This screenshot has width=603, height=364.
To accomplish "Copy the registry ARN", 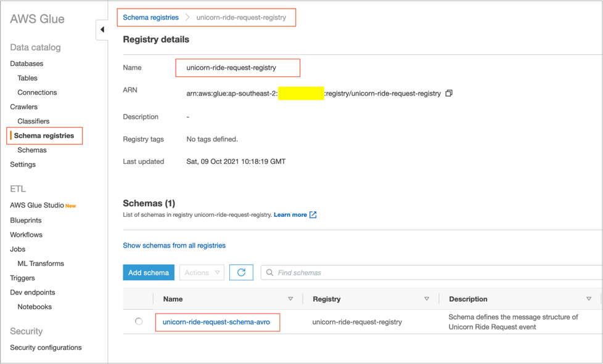I will pos(449,93).
